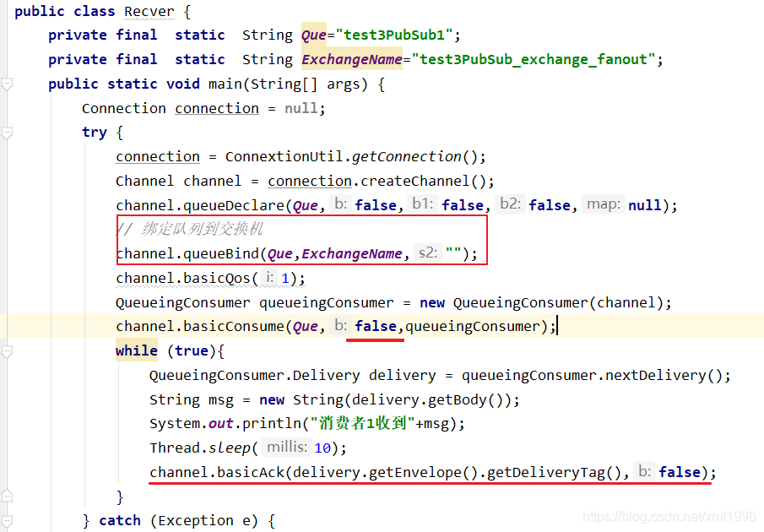Click value 1 in basicQos call
Image resolution: width=764 pixels, height=532 pixels.
point(285,279)
